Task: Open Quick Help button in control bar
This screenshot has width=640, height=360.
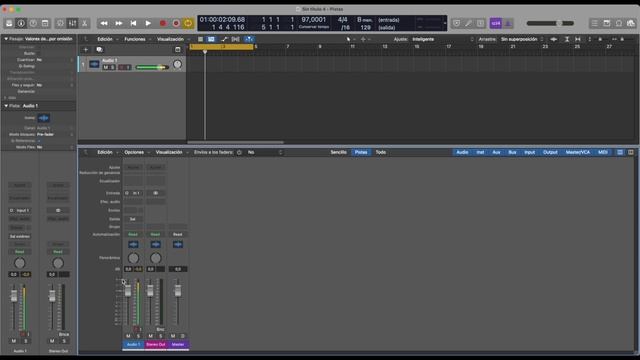Action: (33, 23)
